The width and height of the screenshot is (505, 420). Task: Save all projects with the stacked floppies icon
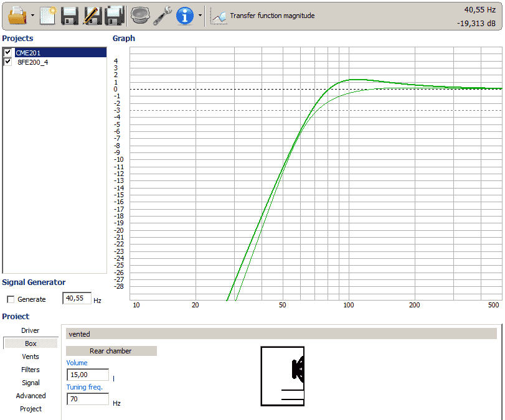coord(114,16)
